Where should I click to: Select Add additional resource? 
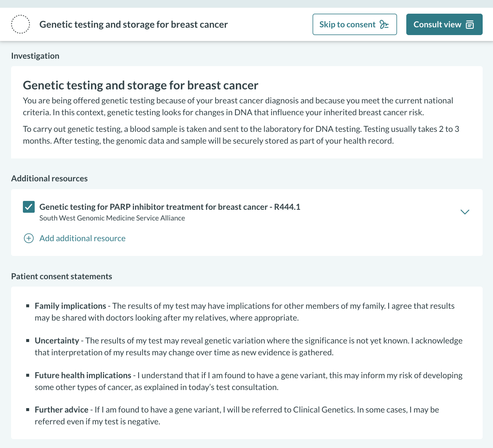coord(82,238)
